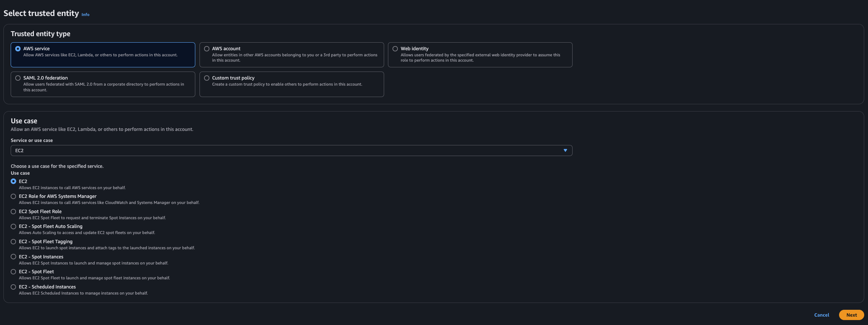868x325 pixels.
Task: Choose EC2 - Spot Fleet Auto Scaling
Action: click(x=13, y=226)
